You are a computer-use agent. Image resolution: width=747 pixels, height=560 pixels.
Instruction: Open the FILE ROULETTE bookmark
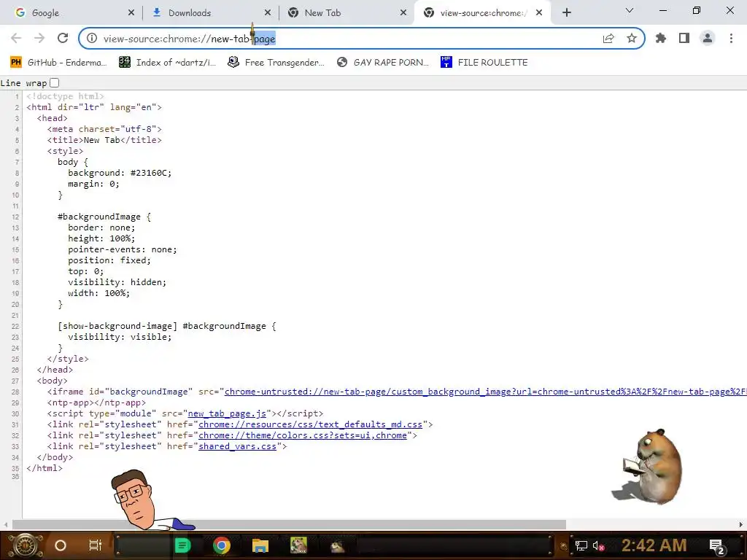(x=484, y=63)
